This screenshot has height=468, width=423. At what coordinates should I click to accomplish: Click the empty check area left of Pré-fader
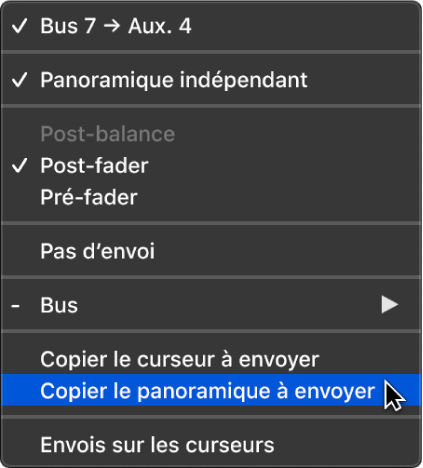[x=20, y=197]
